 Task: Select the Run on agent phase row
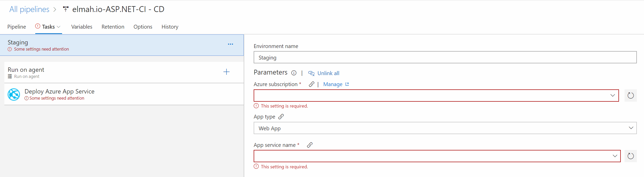coord(124,72)
